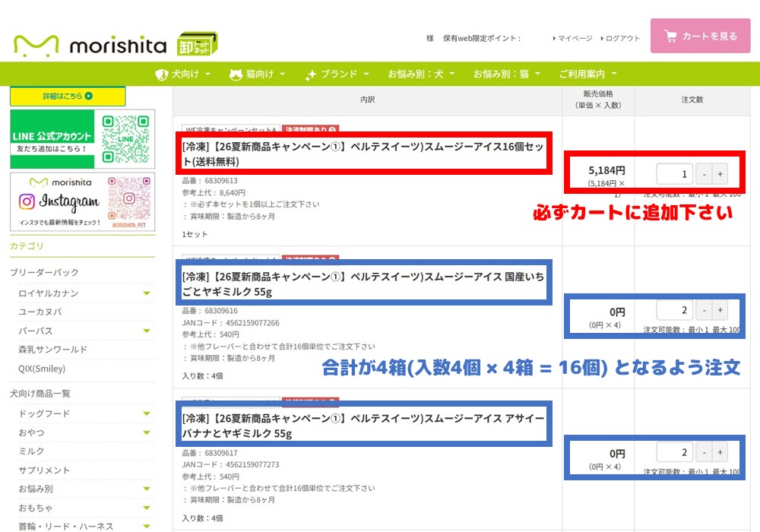Open 犬向け商品一覧 category heading
760x532 pixels.
pos(40,394)
